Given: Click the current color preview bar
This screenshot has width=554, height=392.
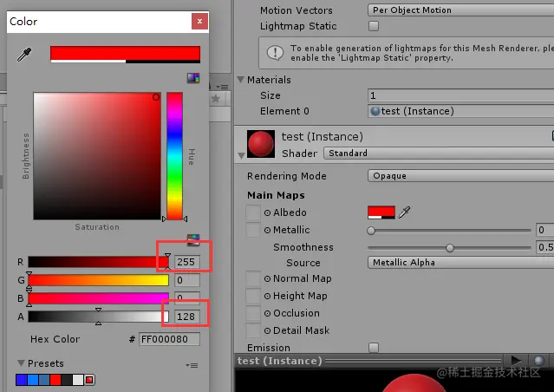Looking at the screenshot, I should pos(125,55).
